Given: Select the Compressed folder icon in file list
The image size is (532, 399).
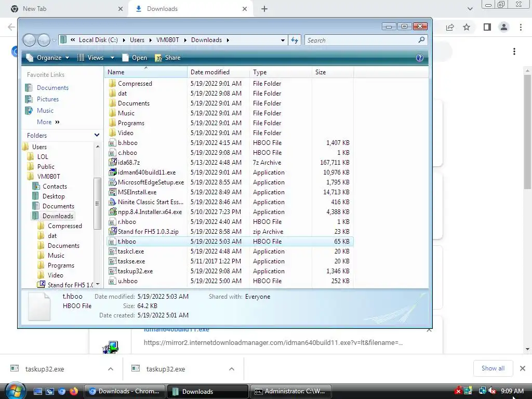Looking at the screenshot, I should (x=112, y=84).
